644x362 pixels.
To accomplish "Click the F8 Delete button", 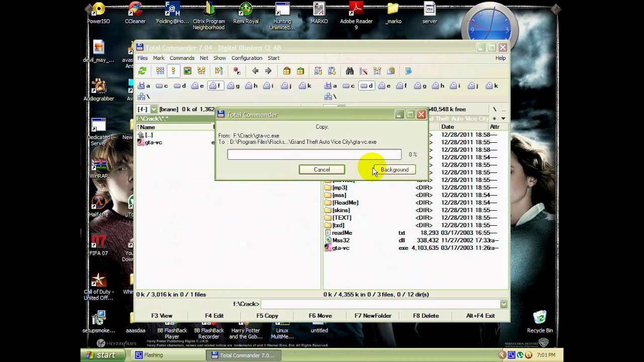I will [426, 316].
